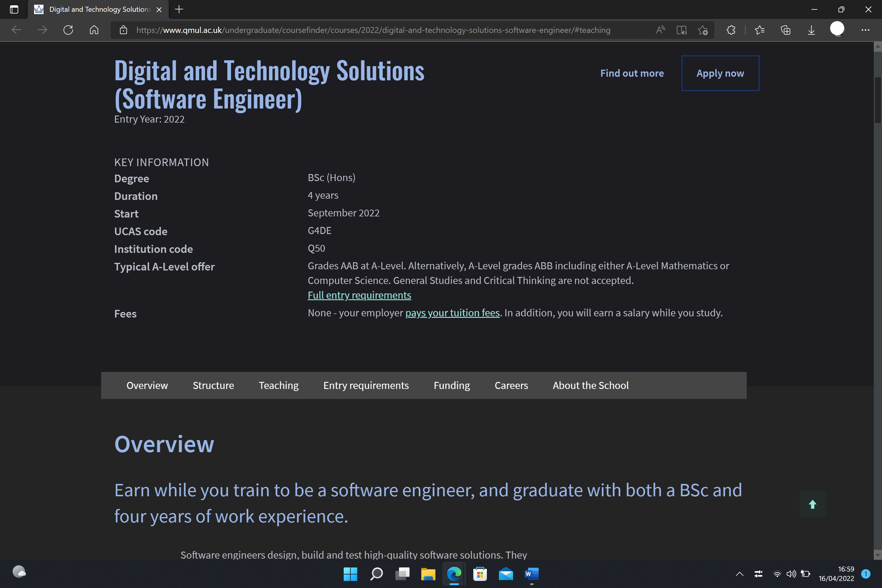Screen dimensions: 882x588
Task: Click the home page icon
Action: click(x=94, y=30)
